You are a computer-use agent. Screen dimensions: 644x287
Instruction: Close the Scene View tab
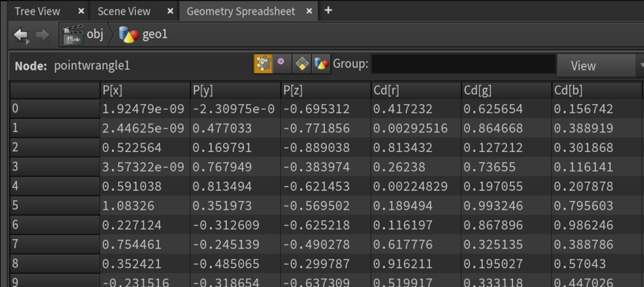(170, 11)
